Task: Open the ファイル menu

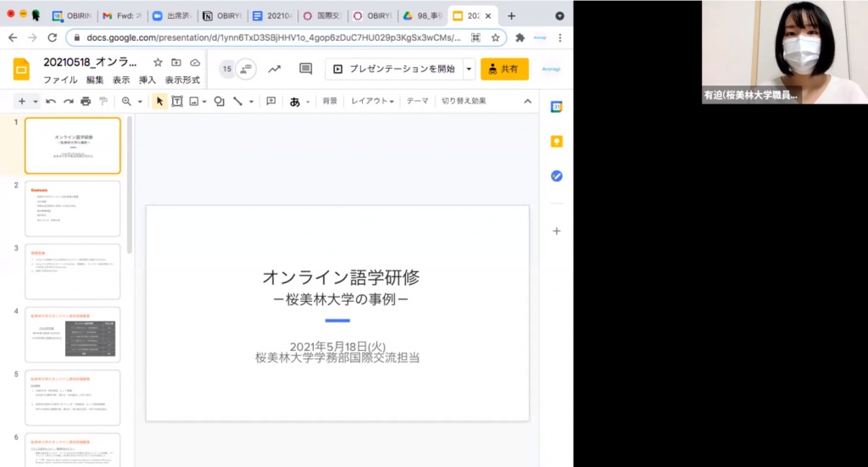Action: 60,80
